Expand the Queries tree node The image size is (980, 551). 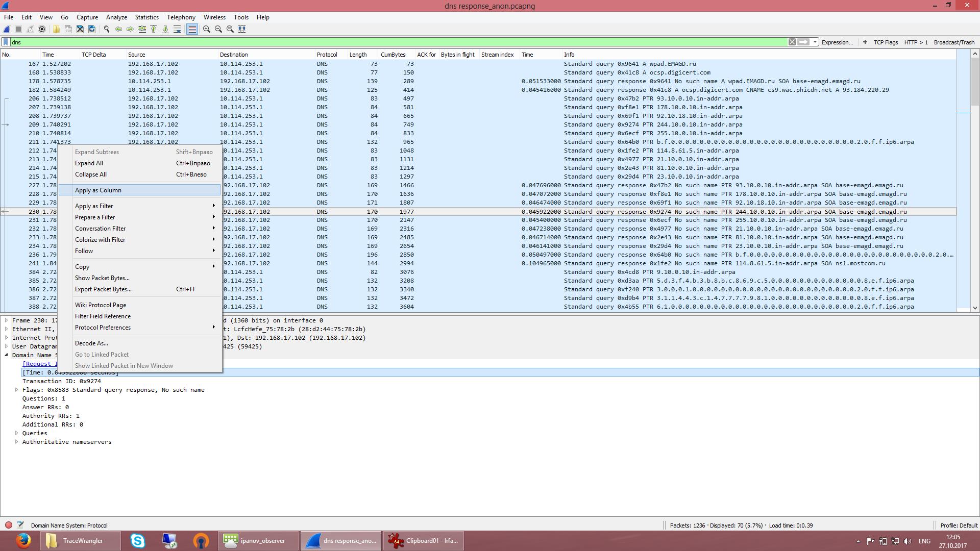coord(17,433)
